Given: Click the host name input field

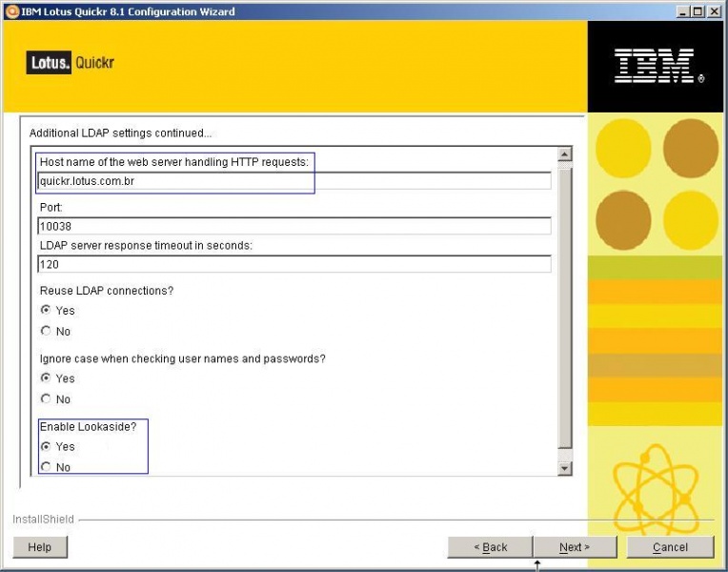Looking at the screenshot, I should click(x=293, y=181).
